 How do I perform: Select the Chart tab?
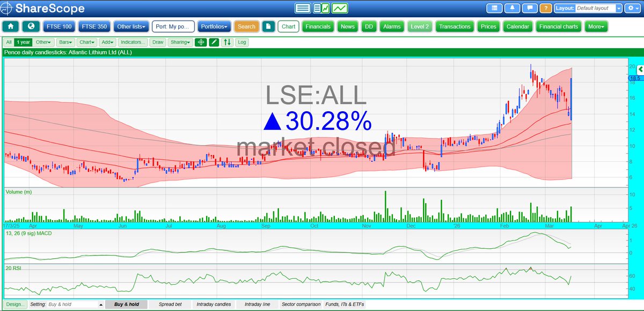pyautogui.click(x=288, y=26)
